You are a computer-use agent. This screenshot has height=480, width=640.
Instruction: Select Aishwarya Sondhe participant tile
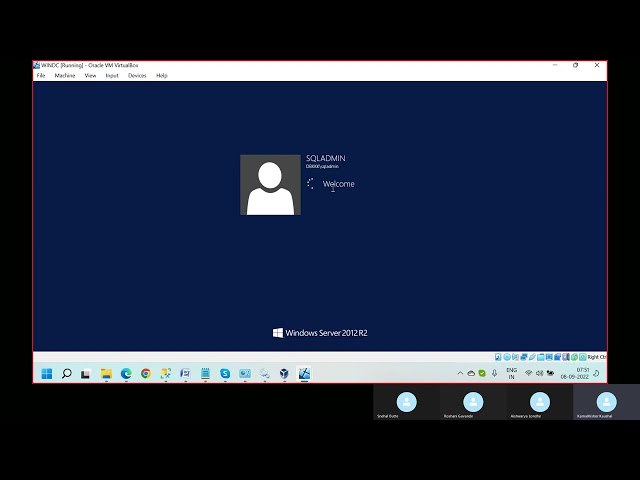540,402
